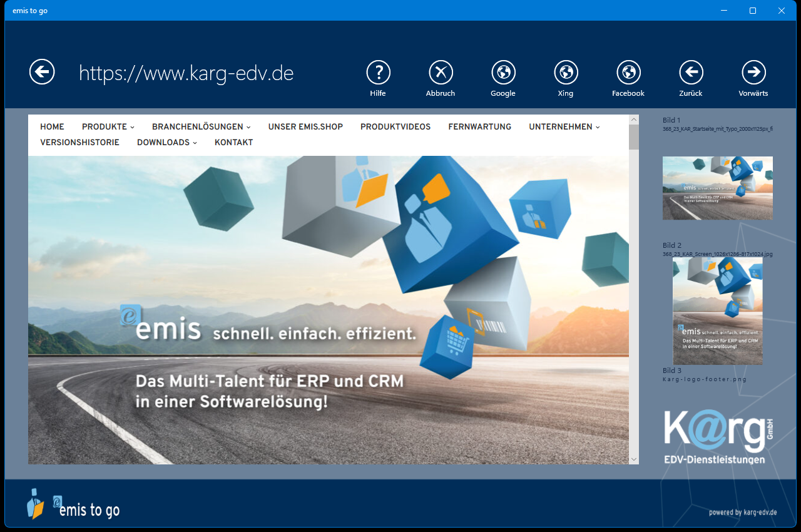Click the Bild 2 label

tap(672, 245)
